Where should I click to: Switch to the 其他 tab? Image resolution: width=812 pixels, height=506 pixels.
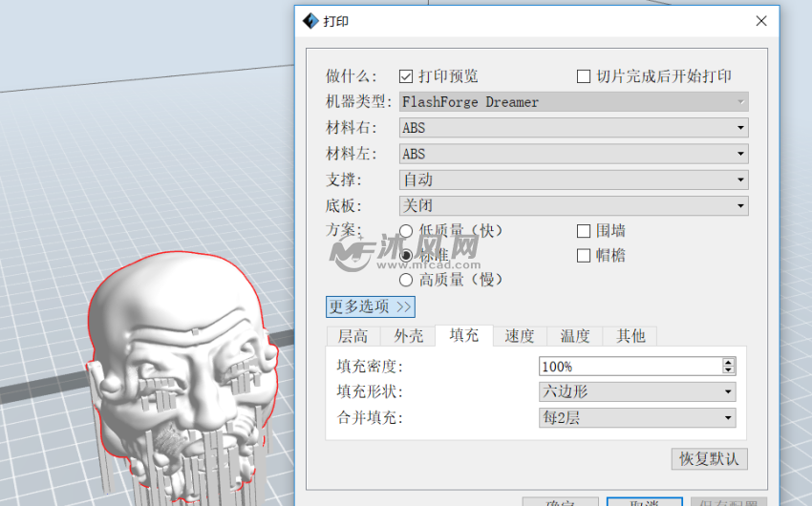[x=630, y=336]
